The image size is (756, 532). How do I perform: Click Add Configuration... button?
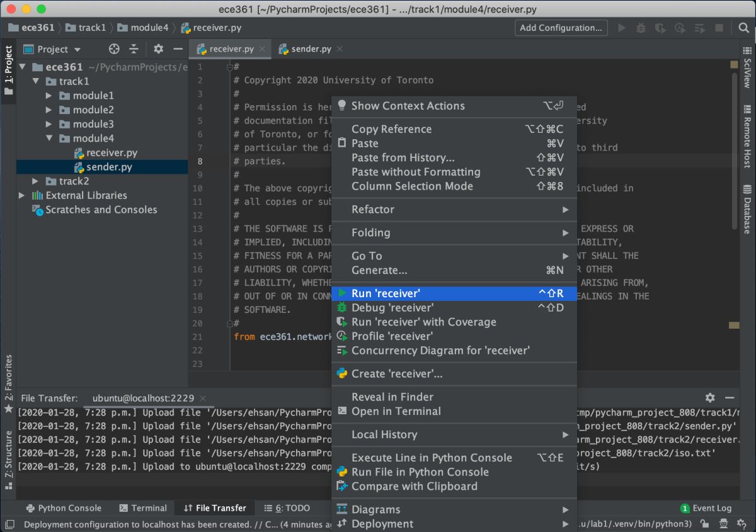click(x=561, y=28)
